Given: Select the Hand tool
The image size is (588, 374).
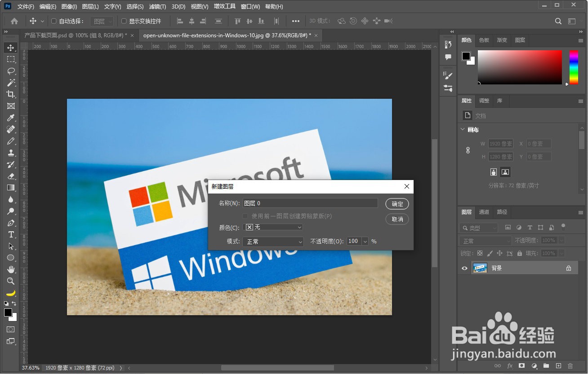Looking at the screenshot, I should click(x=11, y=269).
